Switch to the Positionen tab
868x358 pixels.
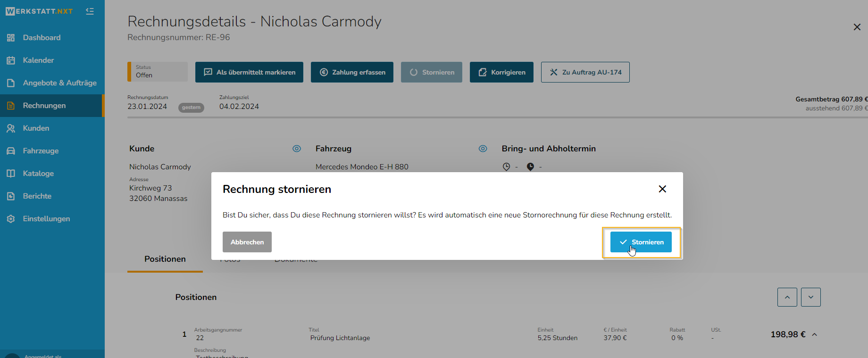pyautogui.click(x=165, y=259)
